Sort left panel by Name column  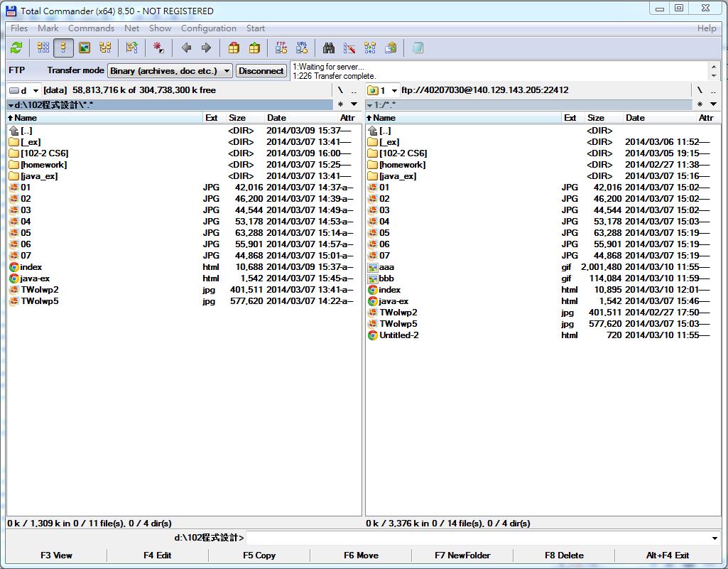pos(105,118)
